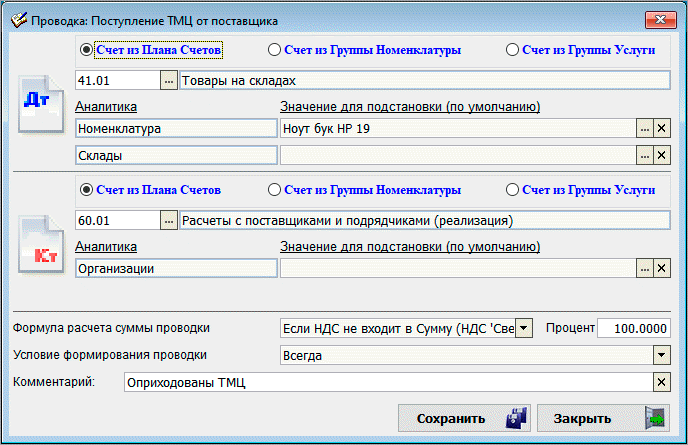This screenshot has height=445, width=688.
Task: Click the Номенклатура analytics cell
Action: (x=176, y=129)
